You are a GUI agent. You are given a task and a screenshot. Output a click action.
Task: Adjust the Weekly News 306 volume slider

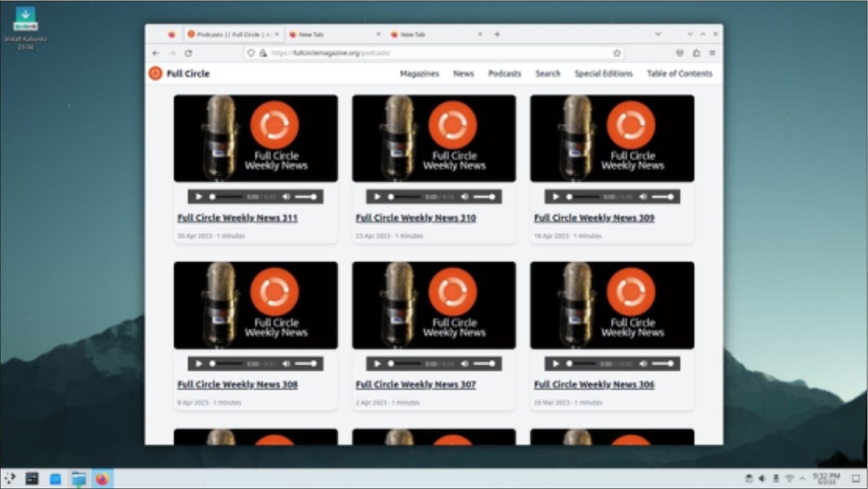coord(663,363)
